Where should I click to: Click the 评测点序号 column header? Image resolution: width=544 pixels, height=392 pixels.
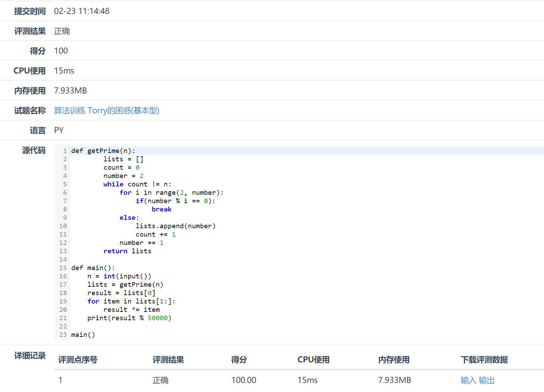click(x=78, y=360)
